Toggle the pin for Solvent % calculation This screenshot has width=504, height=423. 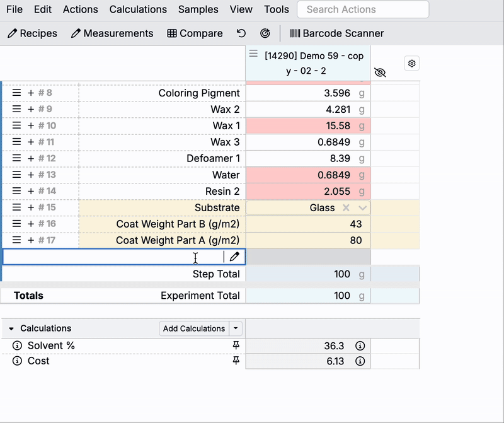tap(236, 345)
